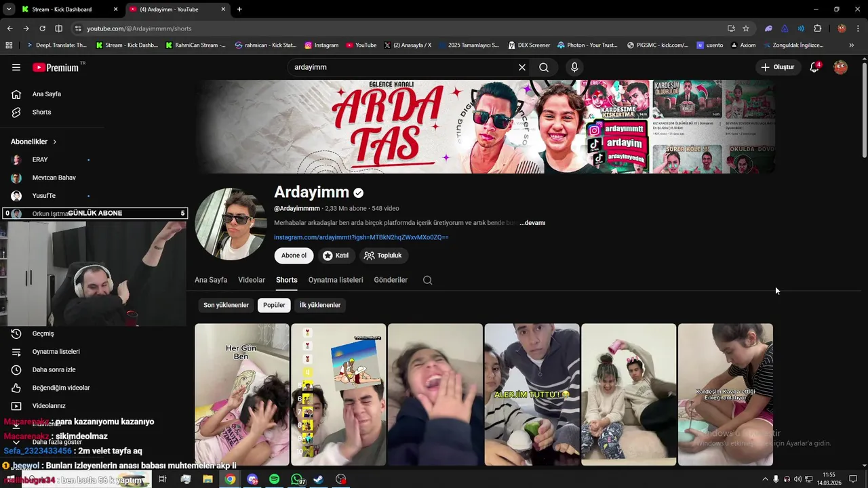
Task: Switch to the channel Ana Sayfa tab
Action: point(211,280)
